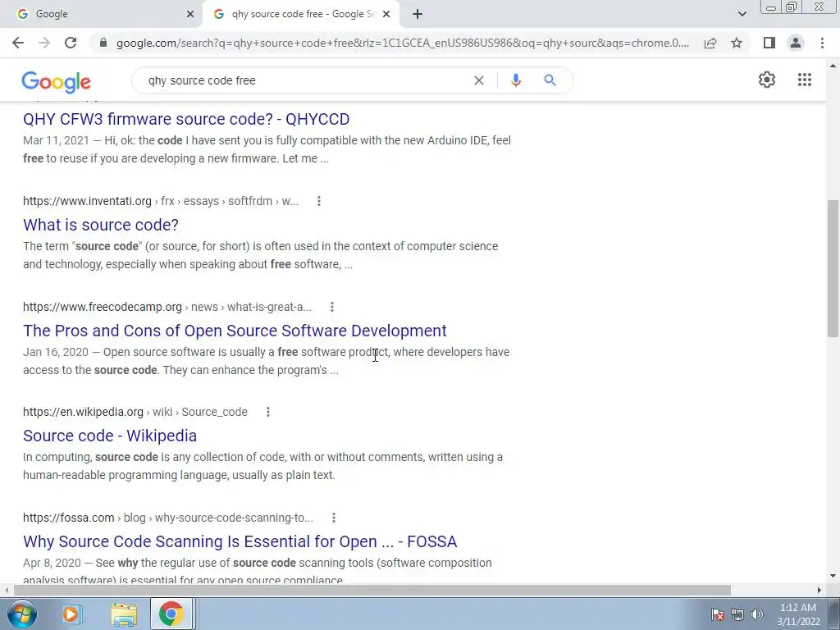Open What is source code? result
This screenshot has height=630, width=840.
click(x=101, y=225)
